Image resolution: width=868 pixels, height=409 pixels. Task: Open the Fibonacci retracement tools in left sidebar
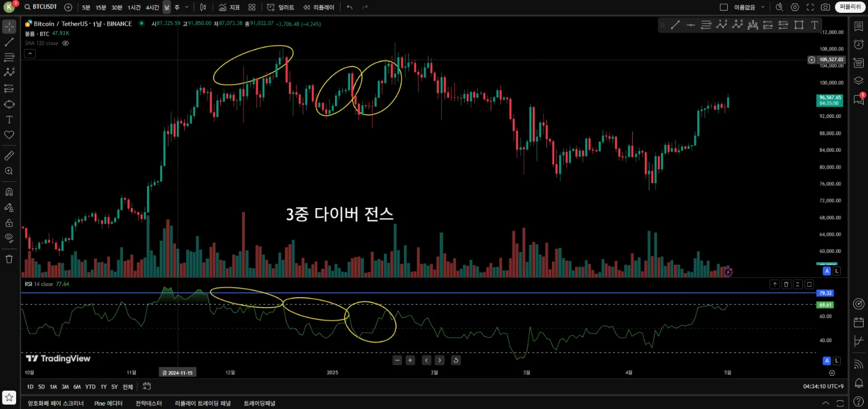[9, 57]
